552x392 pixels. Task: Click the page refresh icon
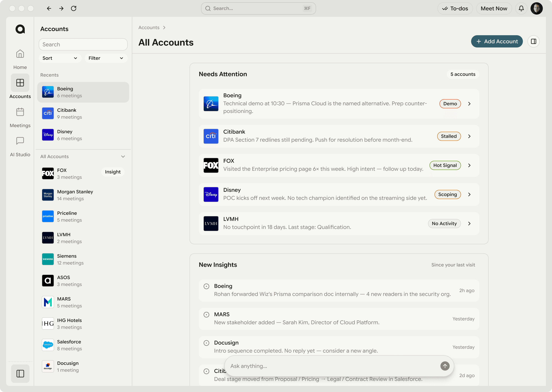74,8
